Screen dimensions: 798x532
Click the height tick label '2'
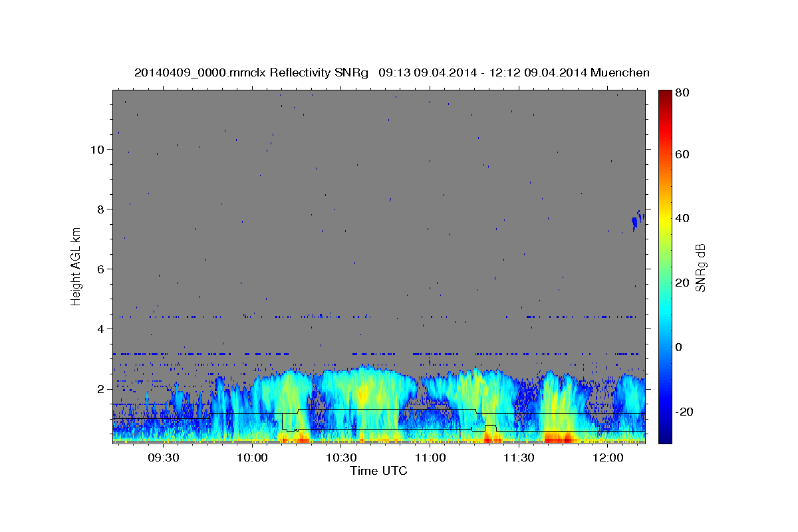(x=100, y=389)
